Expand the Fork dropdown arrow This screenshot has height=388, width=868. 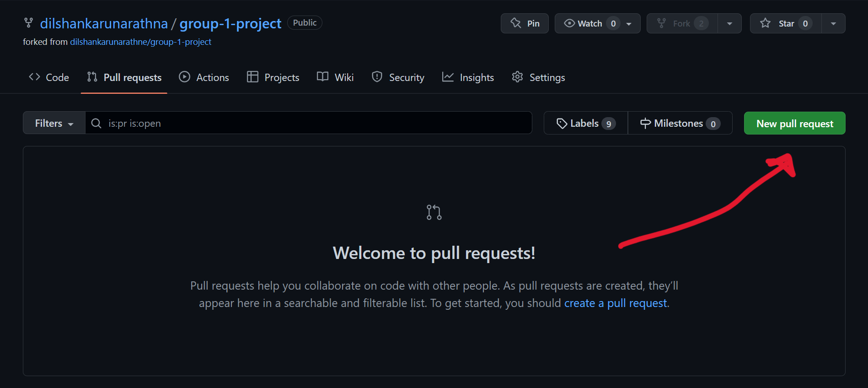click(729, 23)
